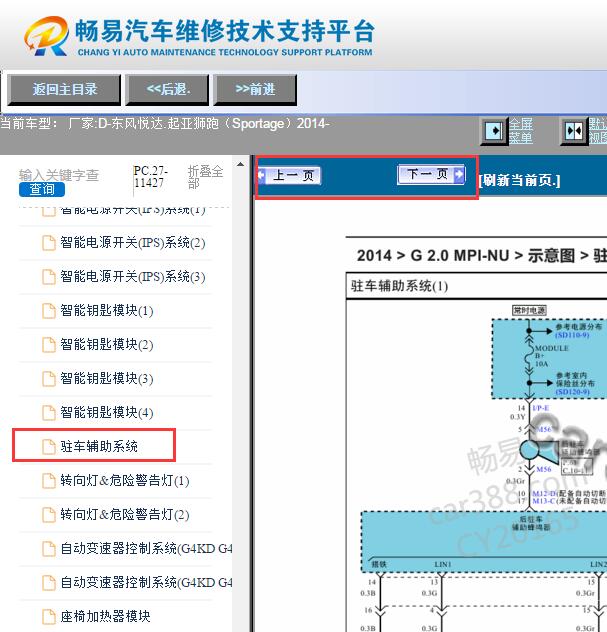Viewport: 607px width, 632px height.
Task: Open 转向灯&危险警告灯(1) item
Action: coord(125,480)
